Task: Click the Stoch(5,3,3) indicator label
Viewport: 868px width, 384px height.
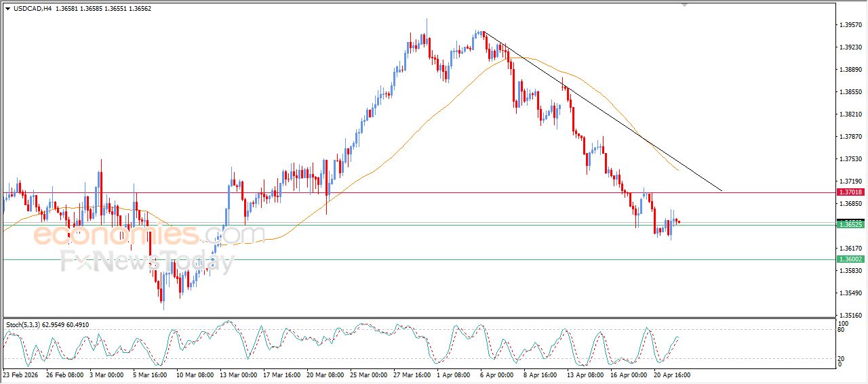Action: [27, 325]
